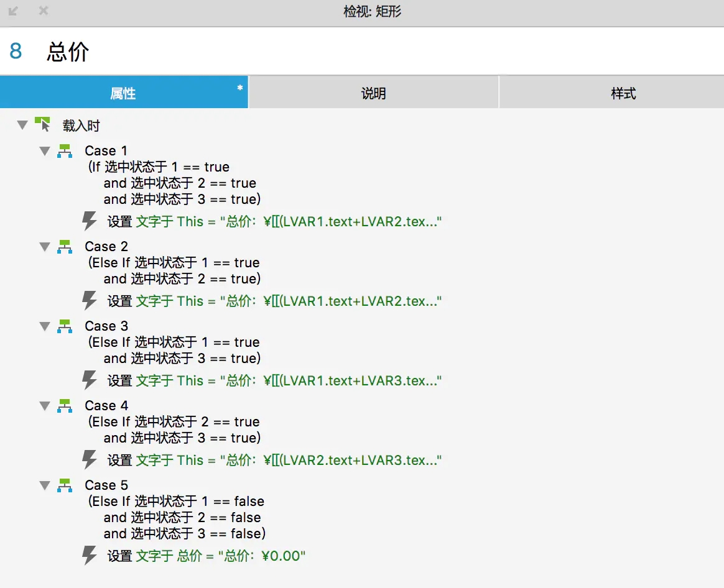Click the Case 4 condition icon
Screen dimensions: 724x588
pos(65,405)
